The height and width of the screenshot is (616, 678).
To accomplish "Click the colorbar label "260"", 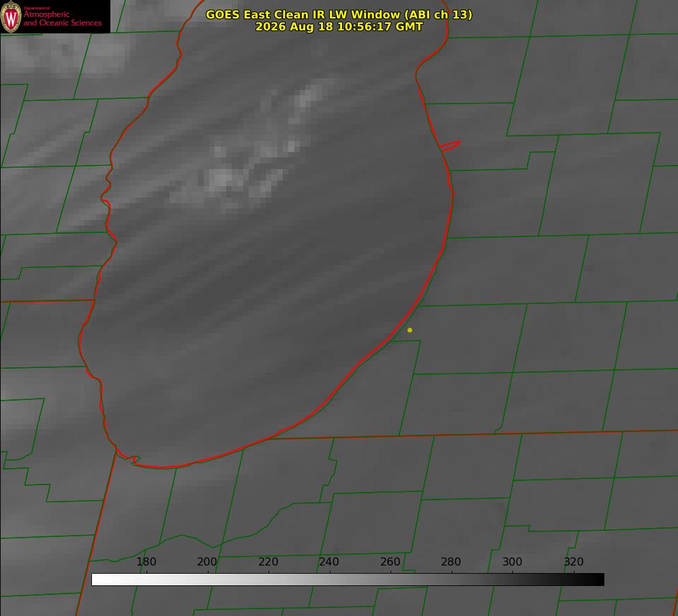I will coord(390,561).
